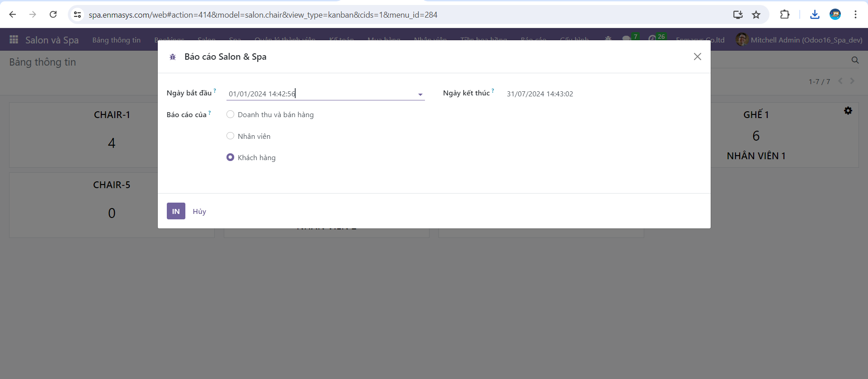Screen dimensions: 868x379
Task: Click the Ngày kết thúc date field
Action: [540, 94]
